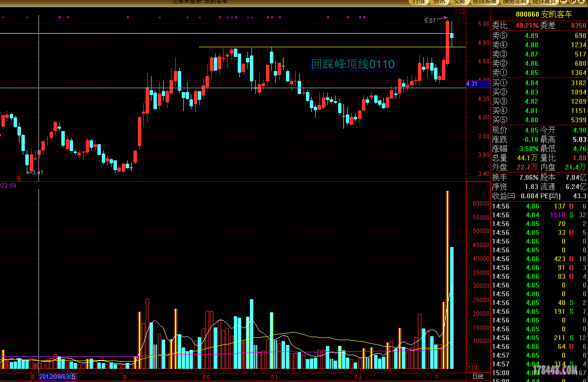This screenshot has height=382, width=588.
Task: Open the 资讯 (News) tab
Action: pyautogui.click(x=439, y=2)
